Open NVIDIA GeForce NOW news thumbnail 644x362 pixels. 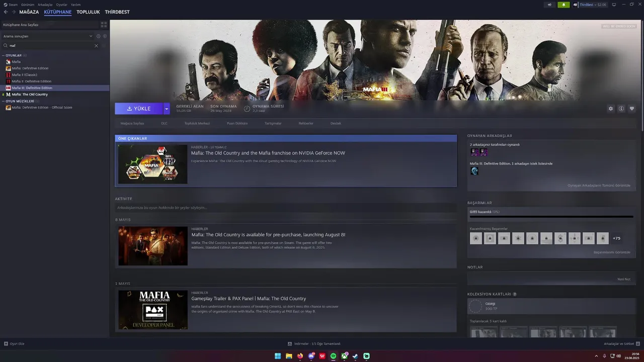coord(153,164)
